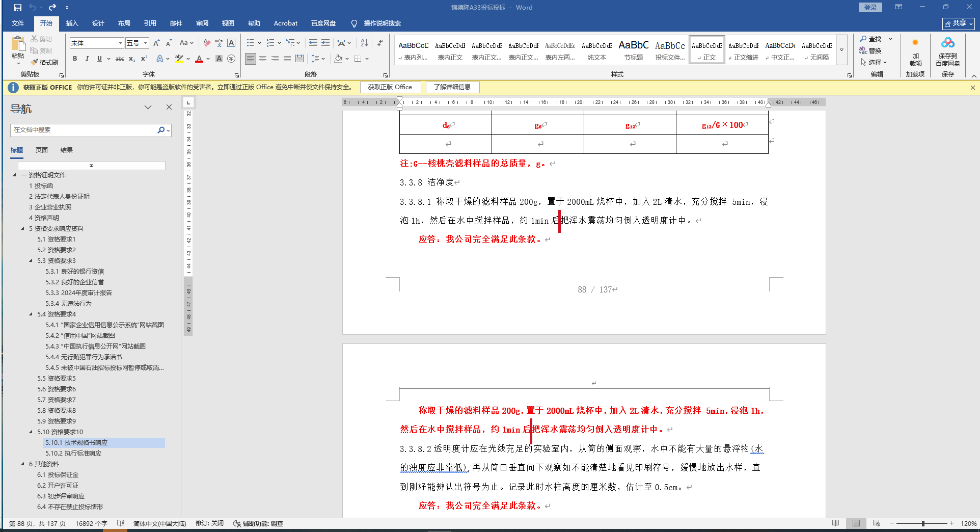Click the Redo arrow in the title bar
980x532 pixels.
[52, 8]
